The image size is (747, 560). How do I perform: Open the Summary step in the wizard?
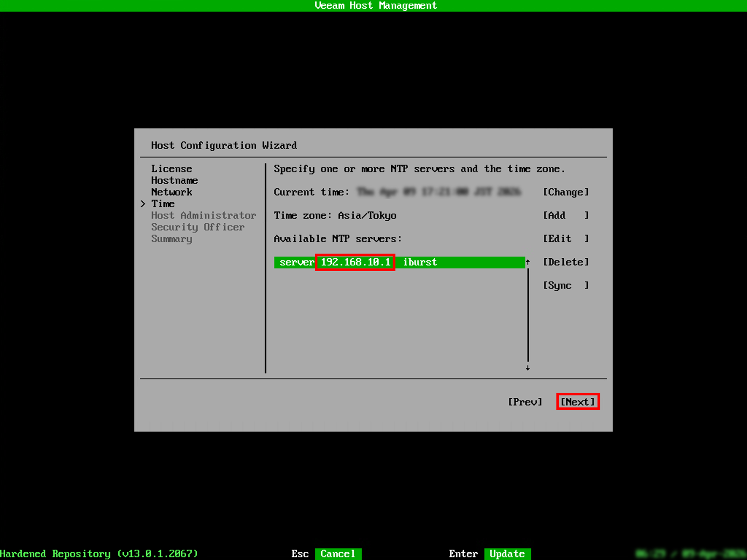coord(171,239)
